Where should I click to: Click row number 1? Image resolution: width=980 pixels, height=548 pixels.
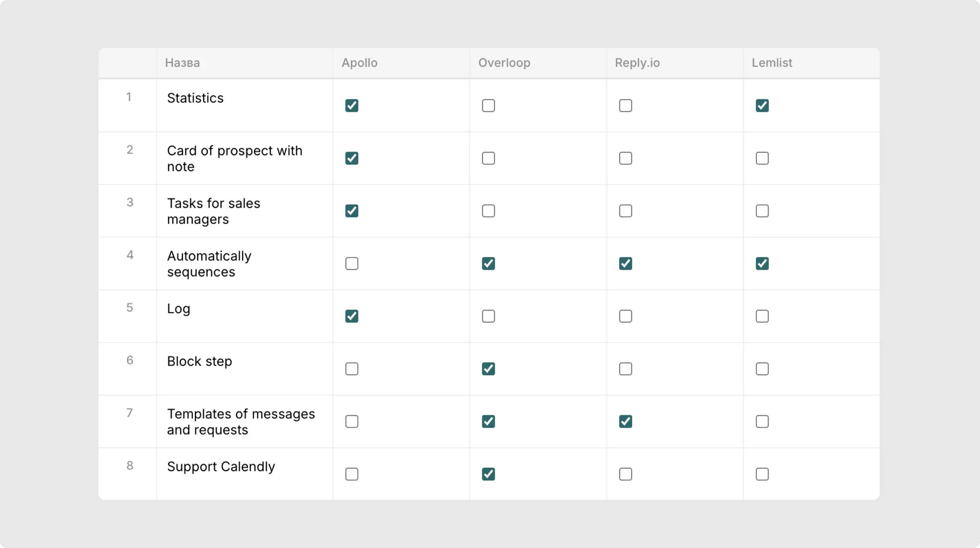click(x=128, y=97)
